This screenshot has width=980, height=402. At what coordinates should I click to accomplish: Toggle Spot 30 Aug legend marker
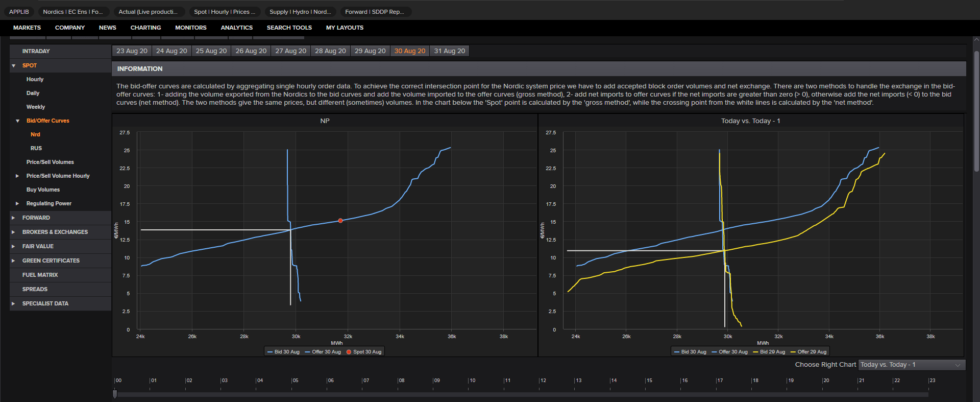click(x=364, y=352)
